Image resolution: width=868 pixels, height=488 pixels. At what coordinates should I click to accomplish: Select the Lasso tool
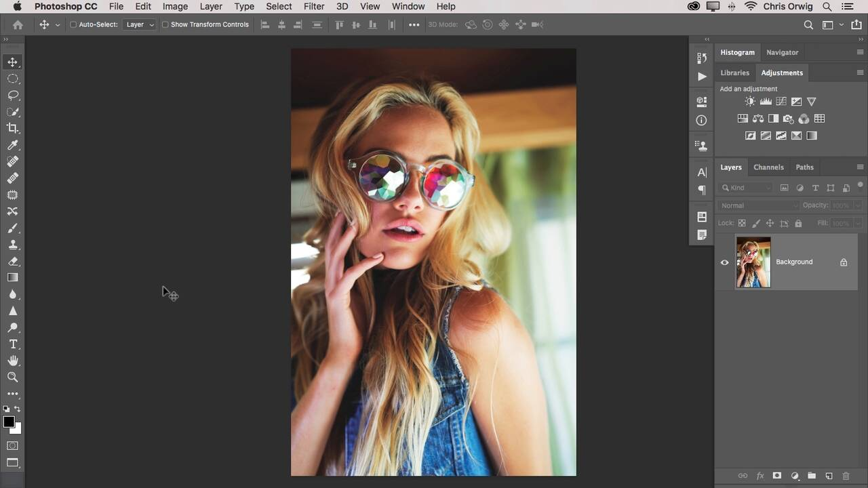(13, 95)
